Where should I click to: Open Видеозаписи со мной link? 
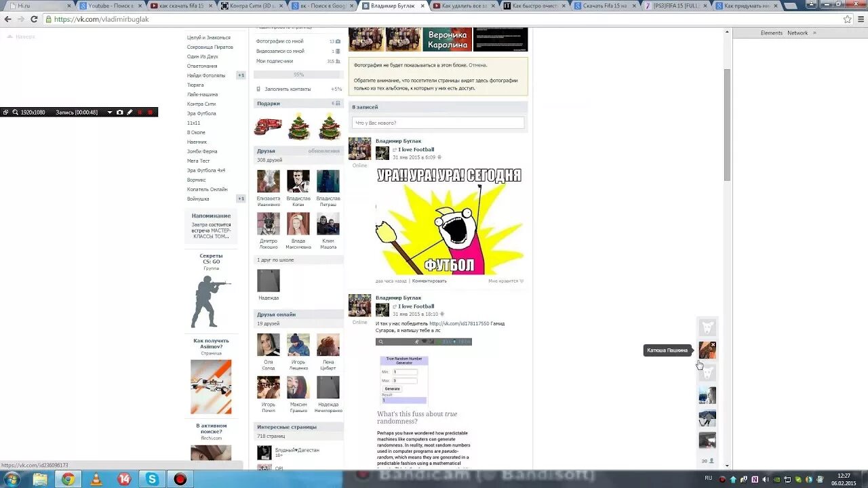280,51
